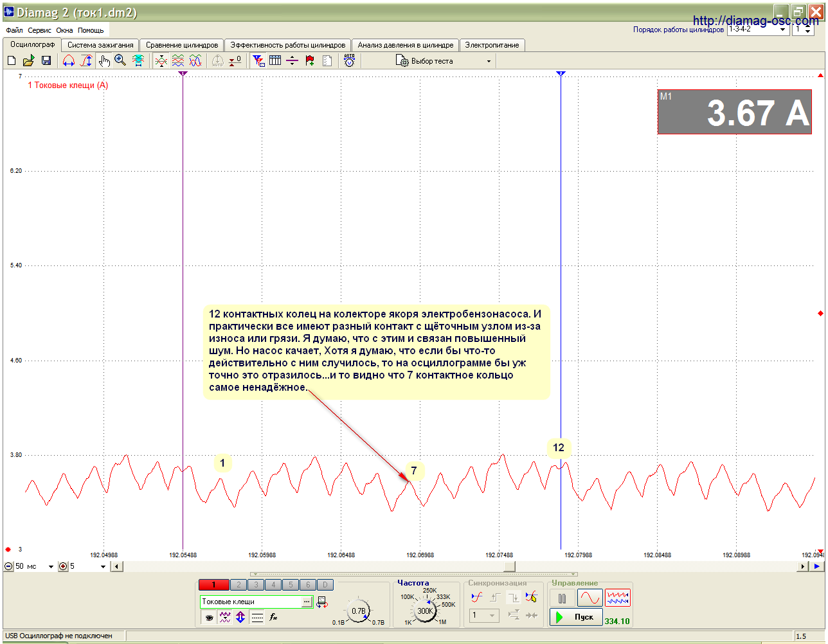
Task: Click the overlaid waveforms icon
Action: 161,60
